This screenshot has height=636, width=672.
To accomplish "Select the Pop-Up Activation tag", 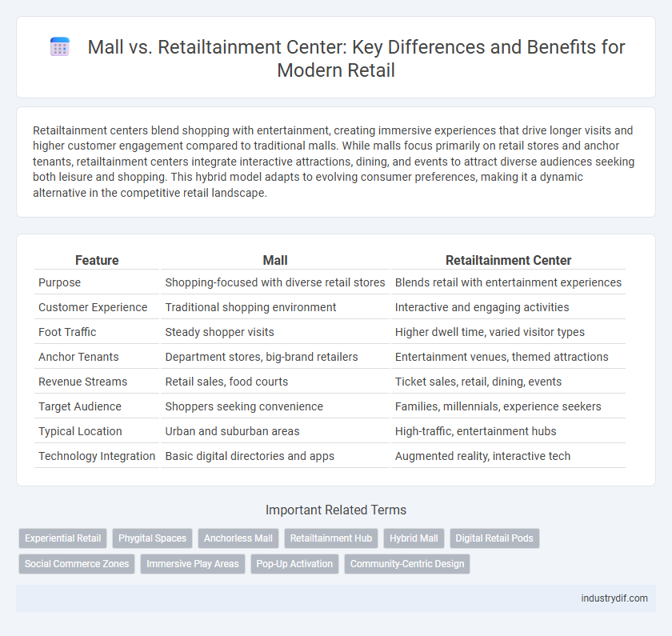I will tap(294, 564).
